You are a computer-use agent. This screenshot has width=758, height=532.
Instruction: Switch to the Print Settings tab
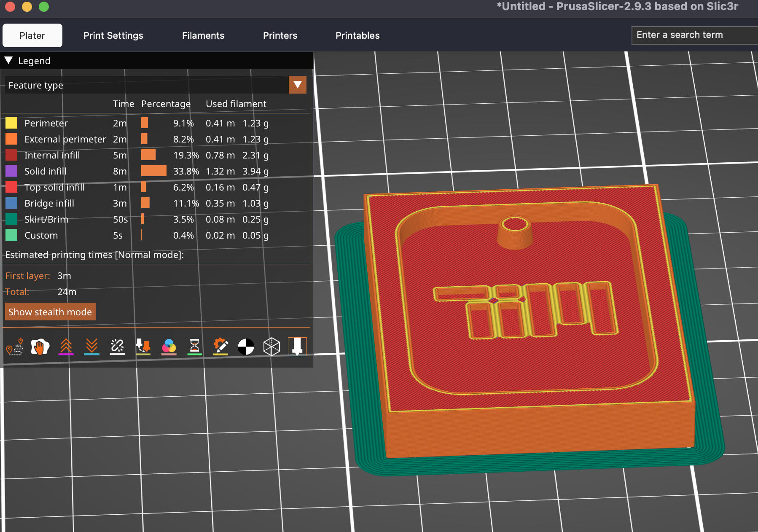(x=113, y=35)
